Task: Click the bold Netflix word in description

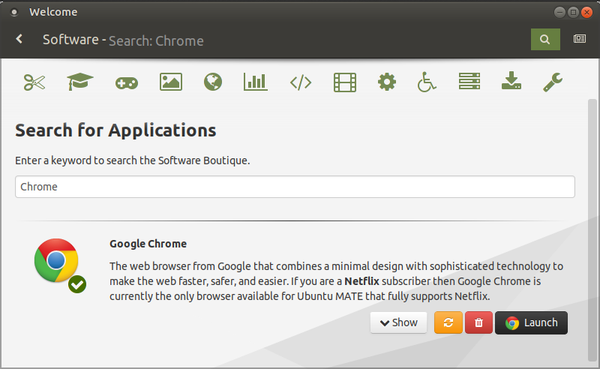Action: pyautogui.click(x=362, y=281)
